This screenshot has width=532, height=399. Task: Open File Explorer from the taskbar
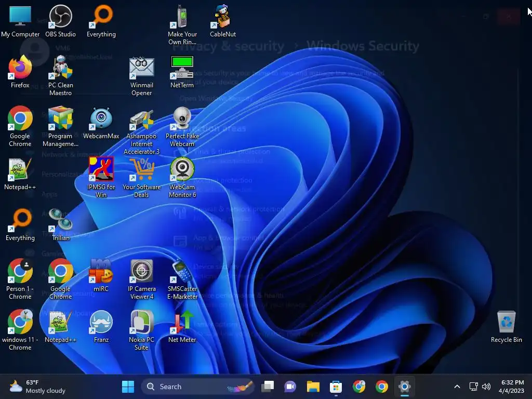(x=313, y=387)
